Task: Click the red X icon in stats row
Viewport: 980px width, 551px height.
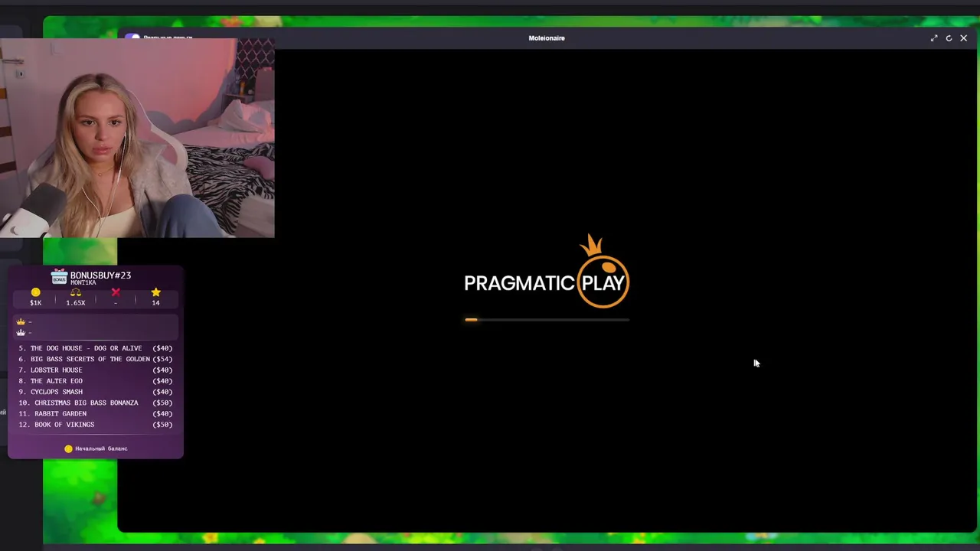Action: (116, 292)
